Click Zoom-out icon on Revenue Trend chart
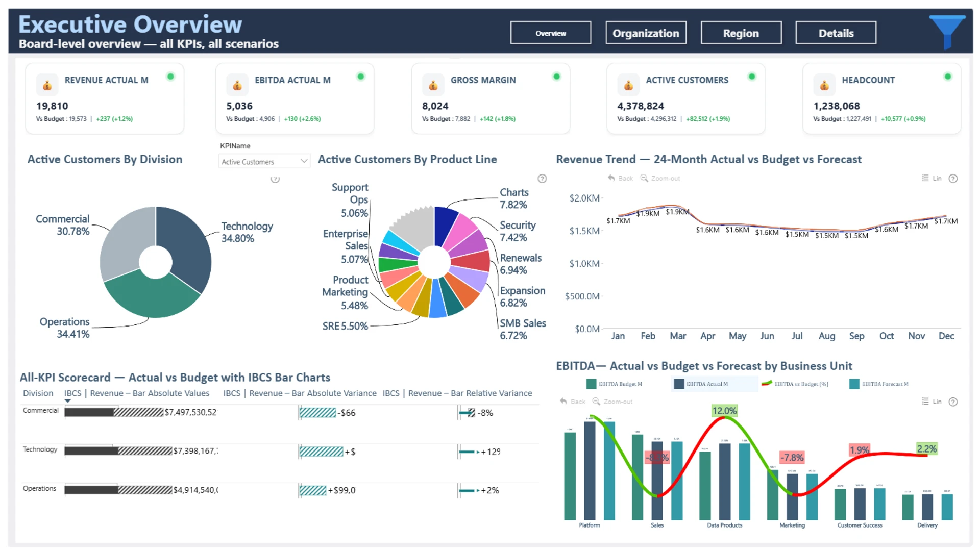The width and height of the screenshot is (980, 551). (x=644, y=178)
